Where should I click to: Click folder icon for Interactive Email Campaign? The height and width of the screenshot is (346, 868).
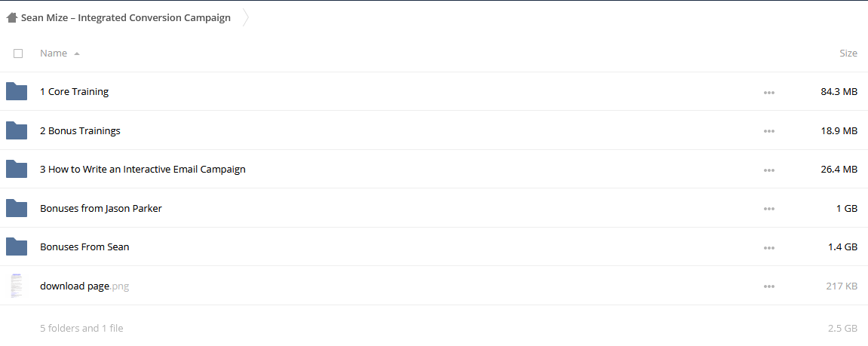[x=17, y=170]
